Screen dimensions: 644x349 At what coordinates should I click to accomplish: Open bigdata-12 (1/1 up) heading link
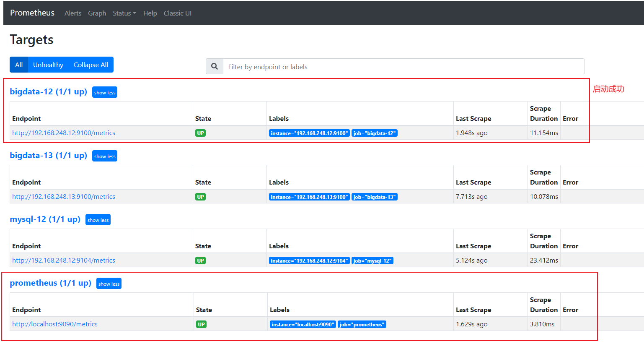tap(49, 91)
